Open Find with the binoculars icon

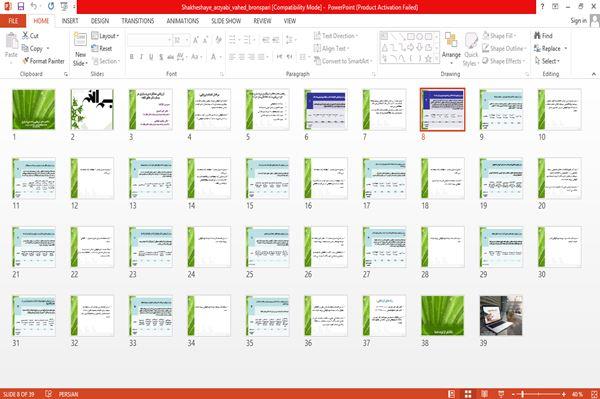click(x=537, y=36)
